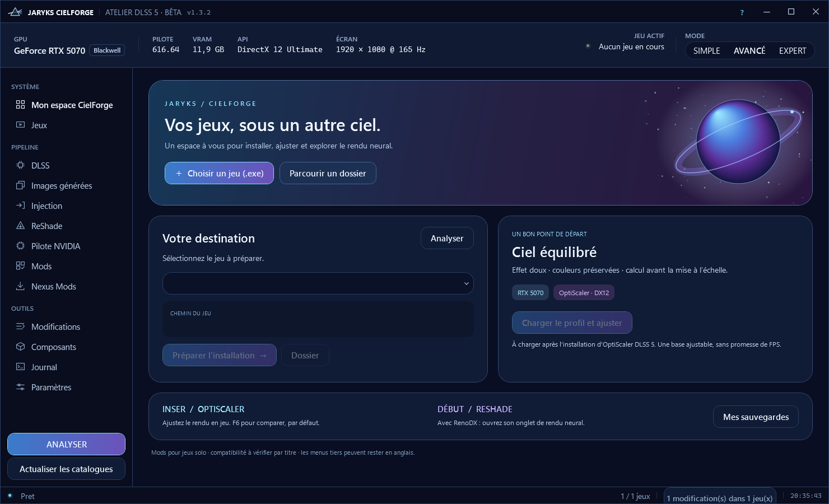Click the Nexus Mods download icon
Image resolution: width=829 pixels, height=504 pixels.
click(21, 286)
